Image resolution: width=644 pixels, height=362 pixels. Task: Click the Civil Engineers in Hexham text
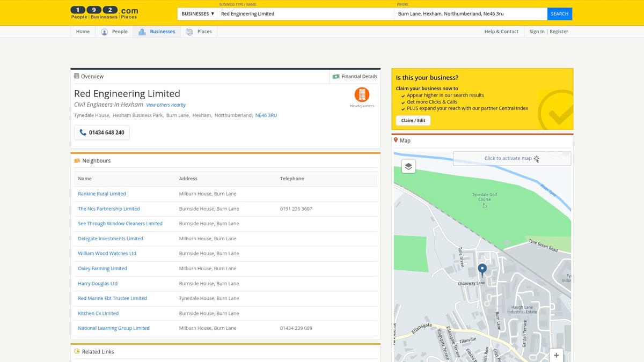(108, 105)
